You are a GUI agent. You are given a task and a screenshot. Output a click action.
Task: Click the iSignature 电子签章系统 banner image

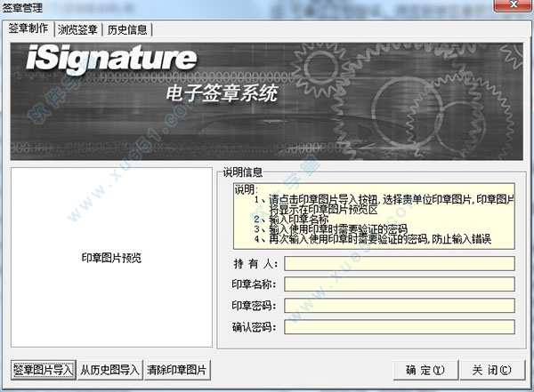click(267, 101)
